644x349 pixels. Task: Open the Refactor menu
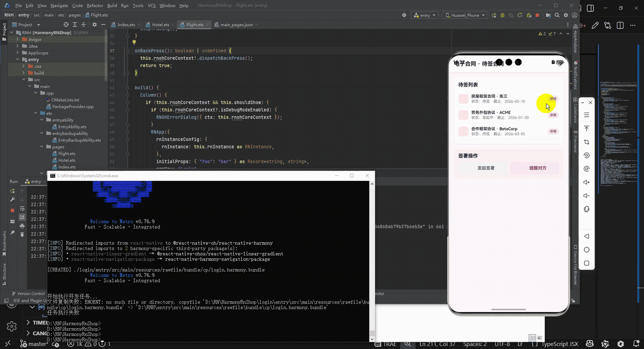click(x=95, y=5)
